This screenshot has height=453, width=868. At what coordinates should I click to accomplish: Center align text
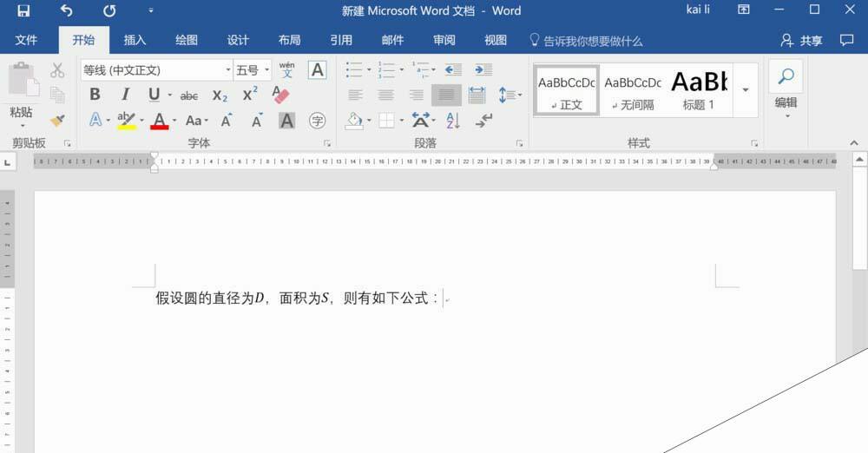tap(386, 95)
